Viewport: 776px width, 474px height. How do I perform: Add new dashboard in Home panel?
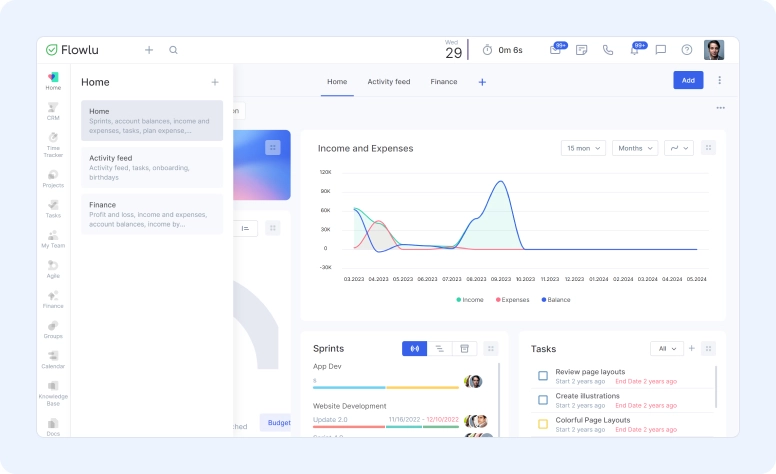click(215, 82)
